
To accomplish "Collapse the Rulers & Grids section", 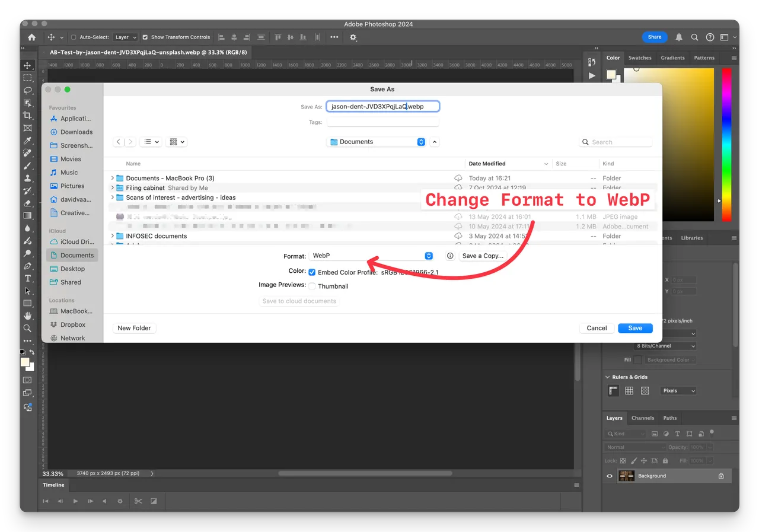I will [608, 377].
